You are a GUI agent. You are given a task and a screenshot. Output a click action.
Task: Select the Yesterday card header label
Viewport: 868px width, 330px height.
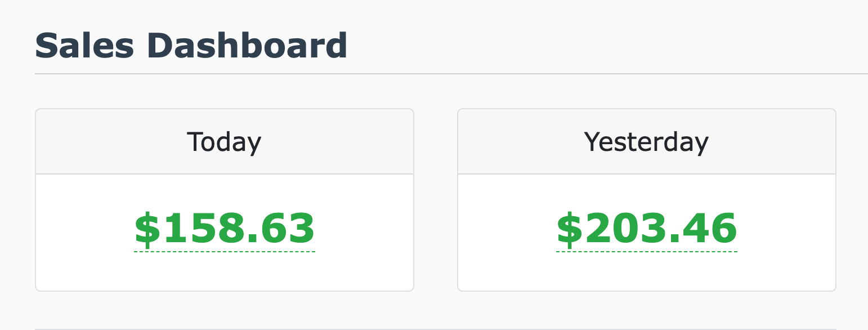tap(646, 142)
